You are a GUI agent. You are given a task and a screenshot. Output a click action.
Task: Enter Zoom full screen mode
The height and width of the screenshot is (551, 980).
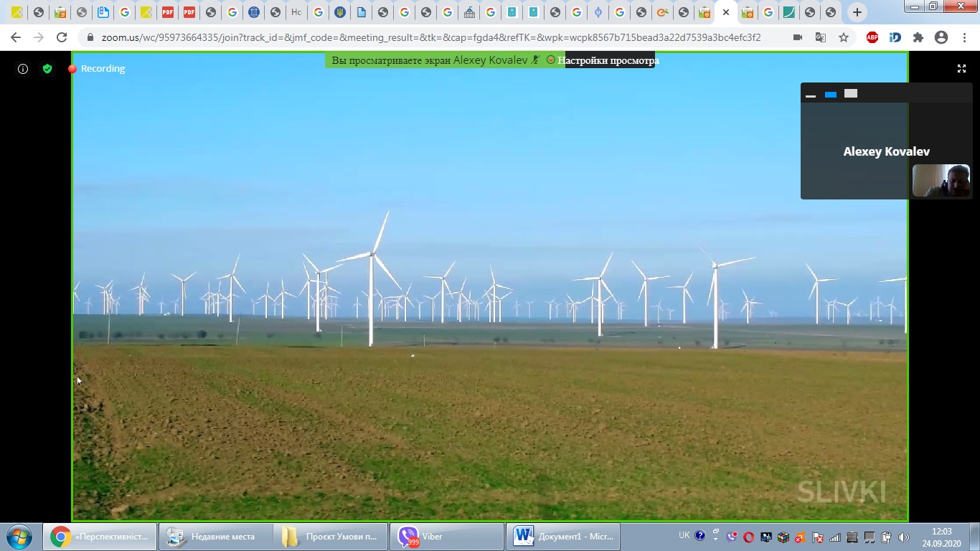click(x=961, y=69)
